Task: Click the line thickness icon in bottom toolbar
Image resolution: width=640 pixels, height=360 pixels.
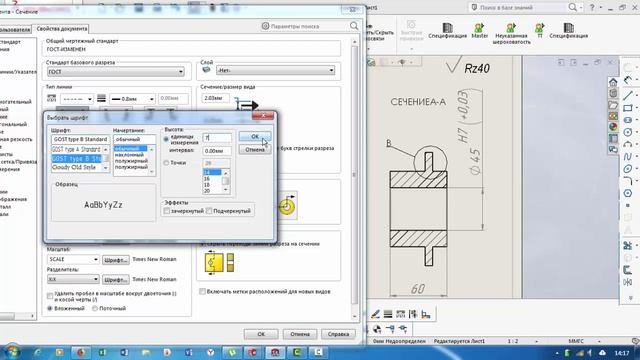Action: pos(388,314)
